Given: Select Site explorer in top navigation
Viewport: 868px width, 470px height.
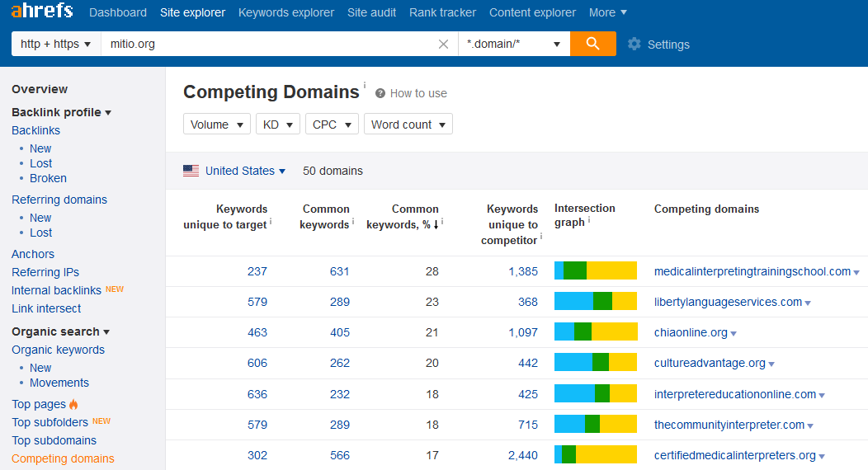Looking at the screenshot, I should 192,12.
